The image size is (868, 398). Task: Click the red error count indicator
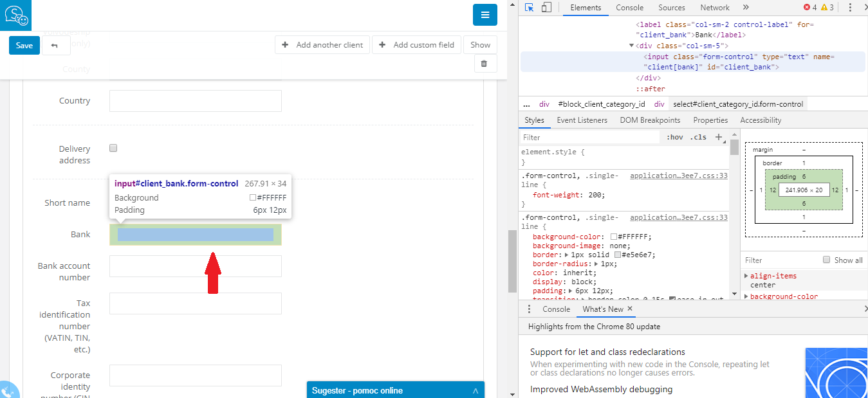coord(809,8)
